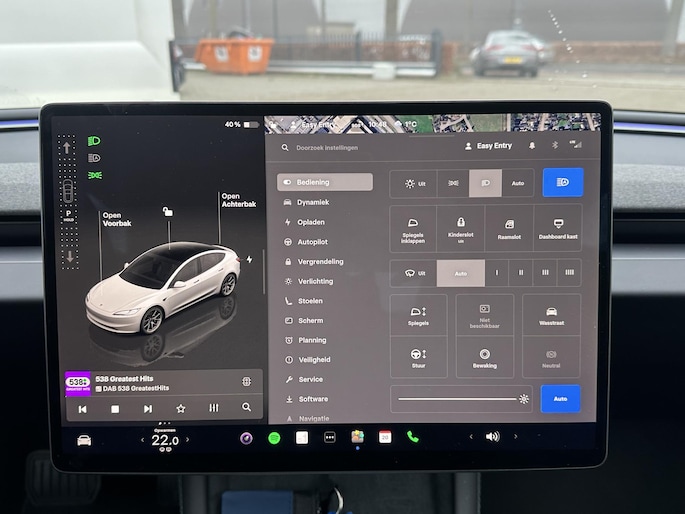Favorite the station with the star icon

181,408
